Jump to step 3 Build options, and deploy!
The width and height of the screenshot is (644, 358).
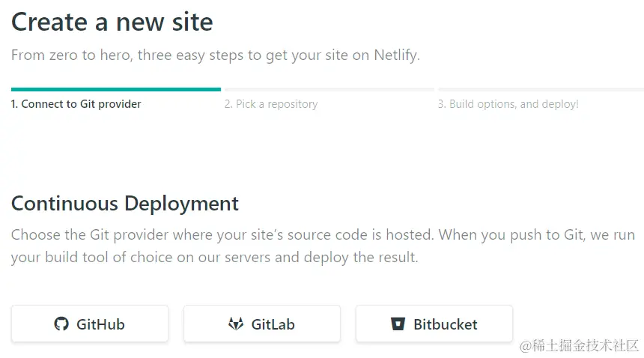click(x=508, y=104)
